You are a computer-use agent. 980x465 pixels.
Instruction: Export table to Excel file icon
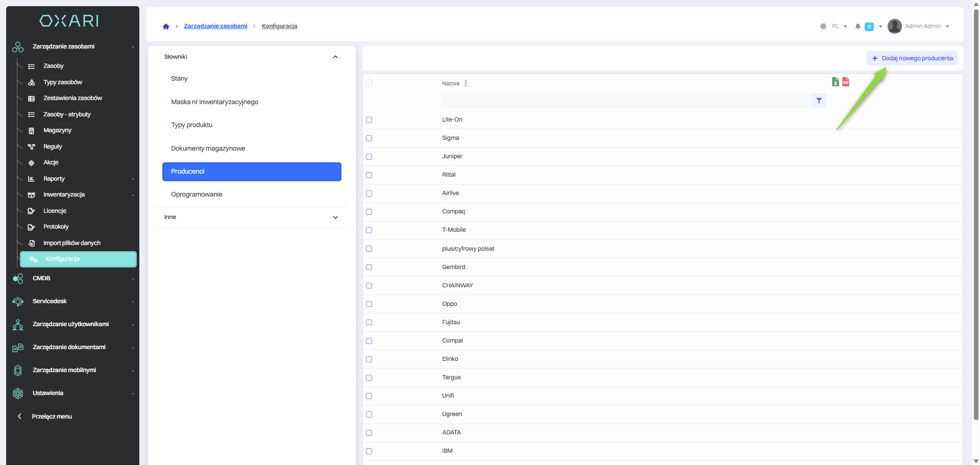[x=836, y=82]
